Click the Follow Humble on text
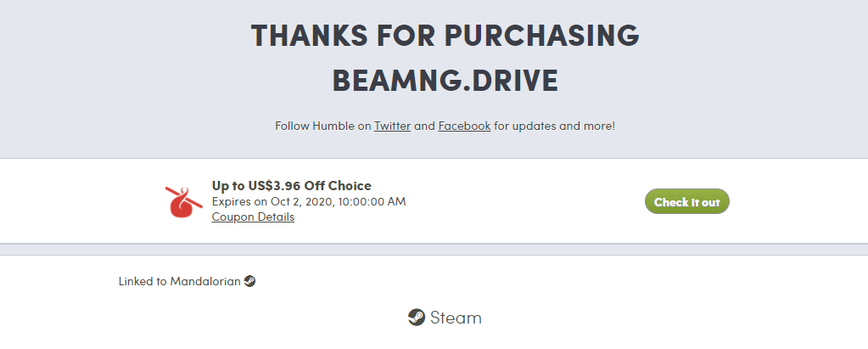Image resolution: width=868 pixels, height=349 pixels. point(322,126)
